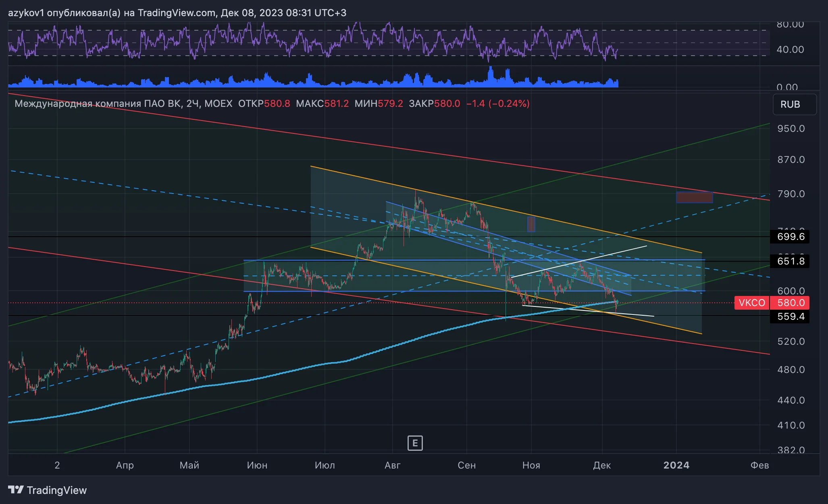The image size is (828, 504).
Task: Click the chart title Международная компания ПАО ВК
Action: pyautogui.click(x=98, y=104)
